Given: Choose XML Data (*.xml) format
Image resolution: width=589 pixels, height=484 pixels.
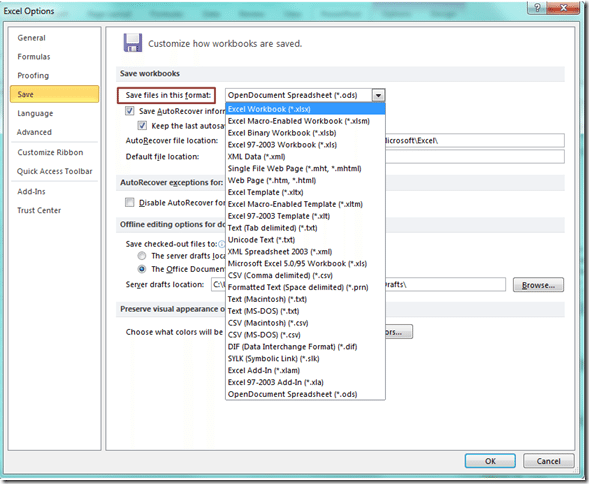Looking at the screenshot, I should coord(305,157).
